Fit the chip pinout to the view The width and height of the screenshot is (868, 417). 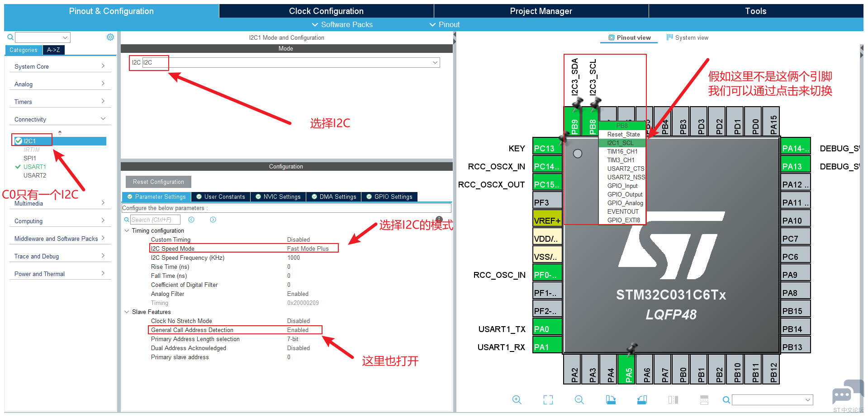coord(548,400)
